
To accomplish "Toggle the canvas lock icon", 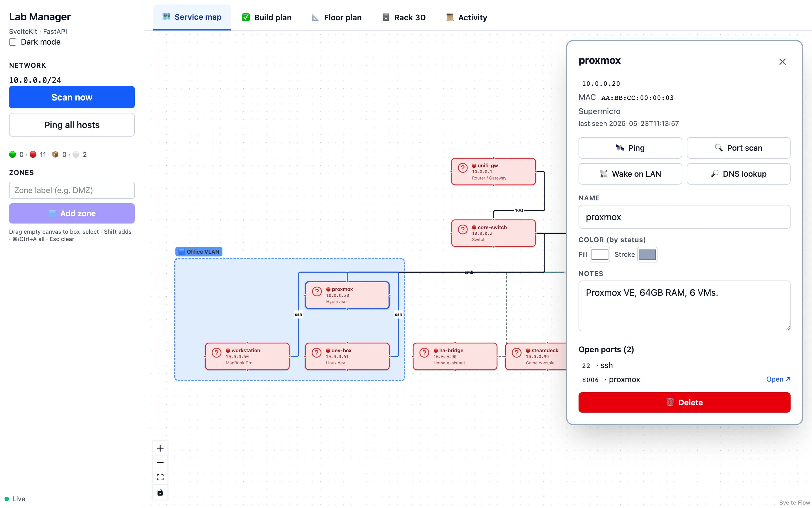I will 160,492.
